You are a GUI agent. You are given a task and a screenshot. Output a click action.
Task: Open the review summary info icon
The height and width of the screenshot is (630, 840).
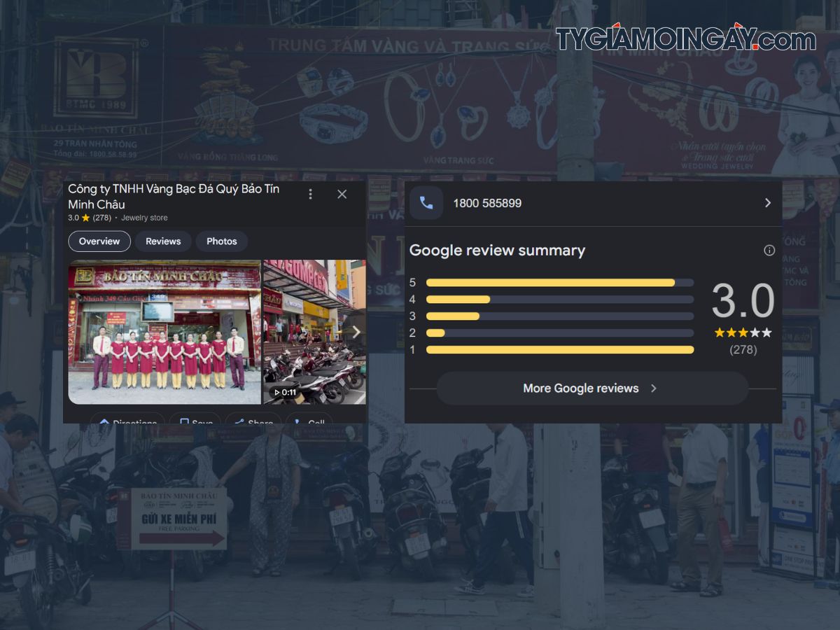(769, 251)
